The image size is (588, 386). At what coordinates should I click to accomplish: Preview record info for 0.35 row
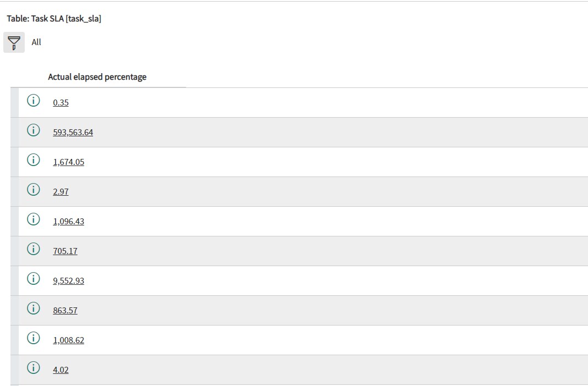pos(34,100)
